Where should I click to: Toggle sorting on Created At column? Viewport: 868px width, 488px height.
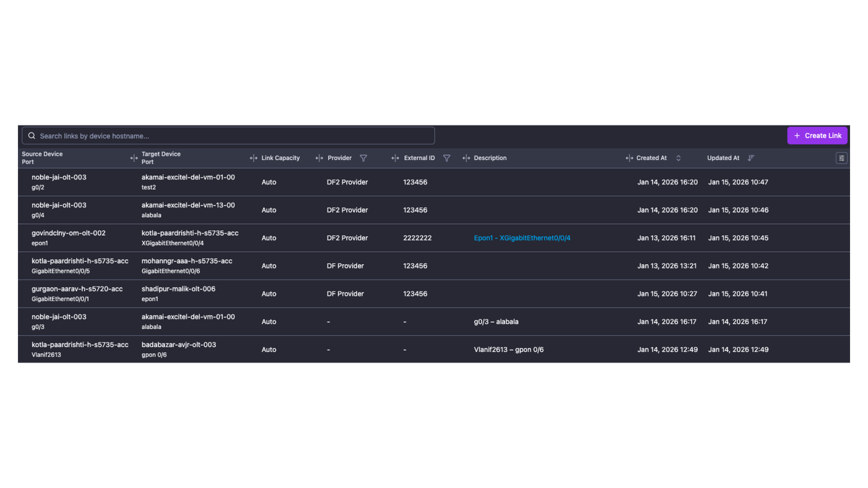coord(678,158)
